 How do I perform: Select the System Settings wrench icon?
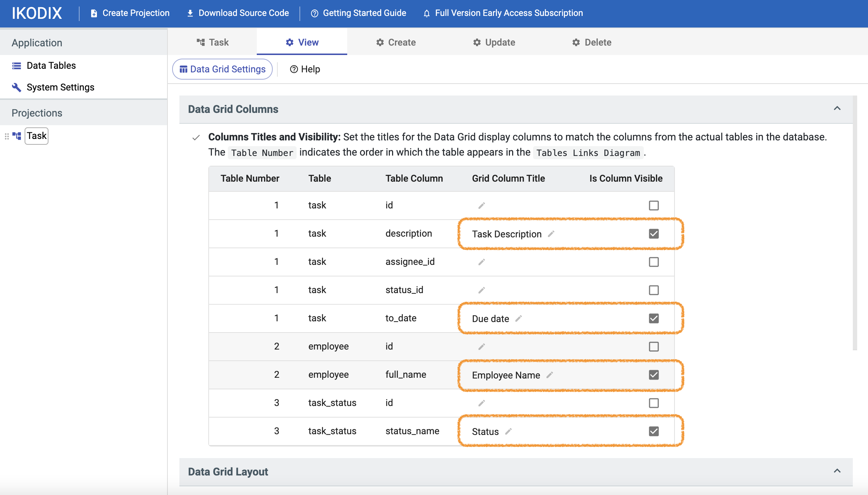point(16,87)
